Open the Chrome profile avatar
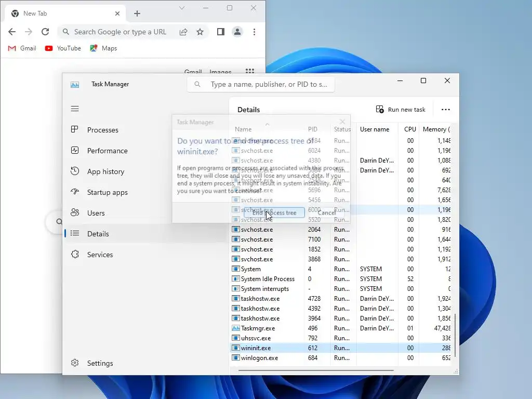Image resolution: width=532 pixels, height=399 pixels. [237, 32]
